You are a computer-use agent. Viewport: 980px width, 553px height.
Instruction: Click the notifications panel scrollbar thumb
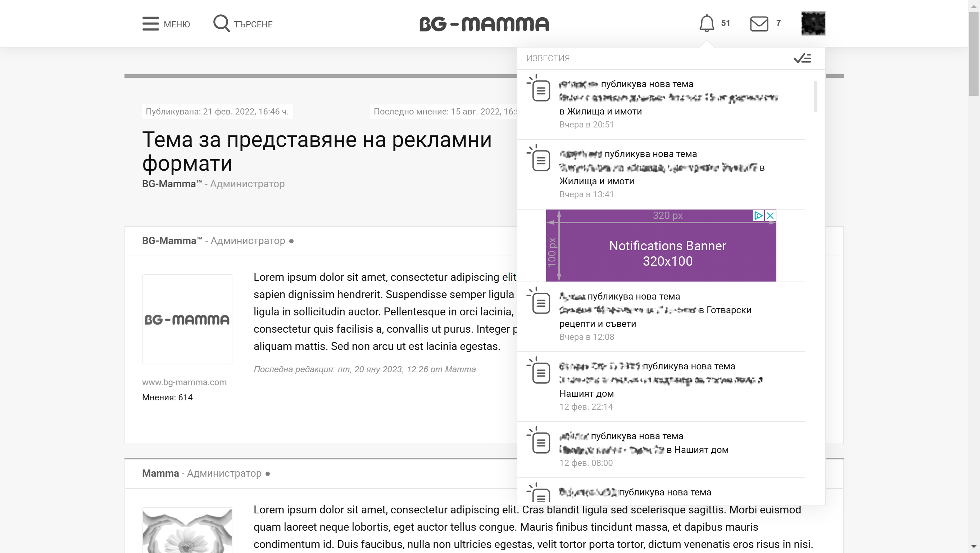815,96
